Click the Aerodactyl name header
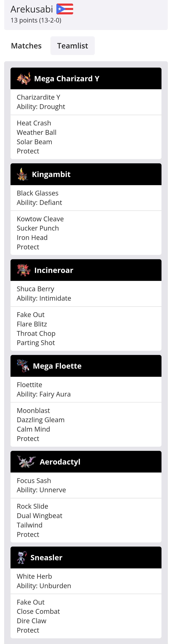This screenshot has height=644, width=172. [60, 462]
